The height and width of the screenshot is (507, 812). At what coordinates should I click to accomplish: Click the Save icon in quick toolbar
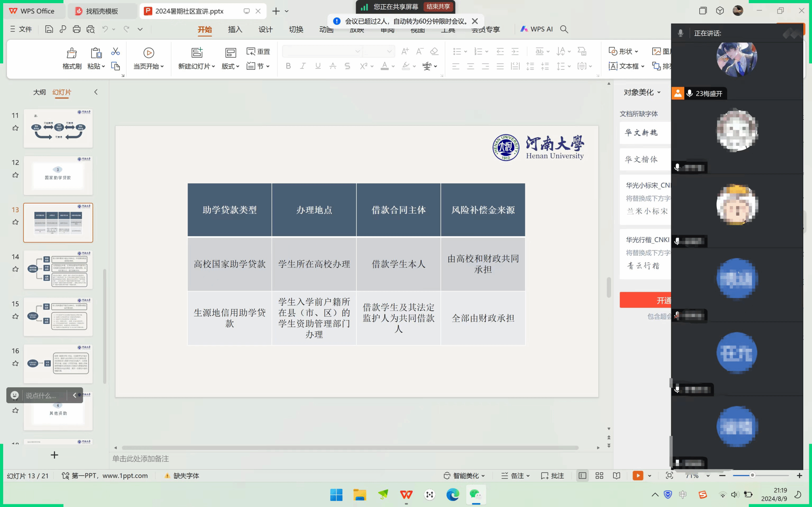coord(49,29)
